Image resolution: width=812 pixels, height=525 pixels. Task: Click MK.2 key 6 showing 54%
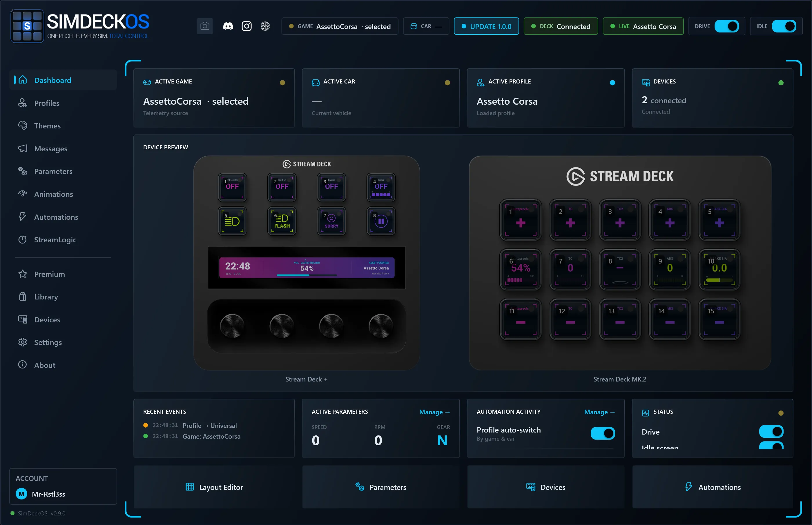(x=521, y=270)
